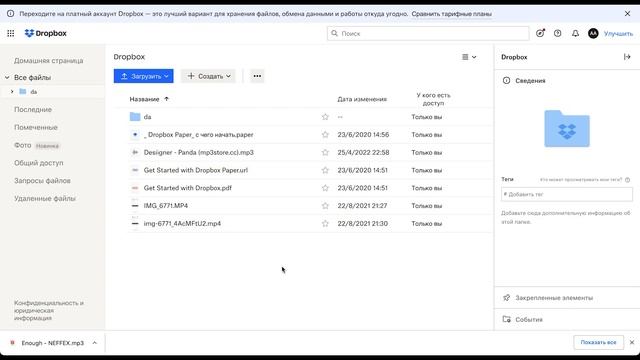The height and width of the screenshot is (360, 640).
Task: Star img-6771_4AcMFtU2.mp4 file
Action: pyautogui.click(x=325, y=223)
